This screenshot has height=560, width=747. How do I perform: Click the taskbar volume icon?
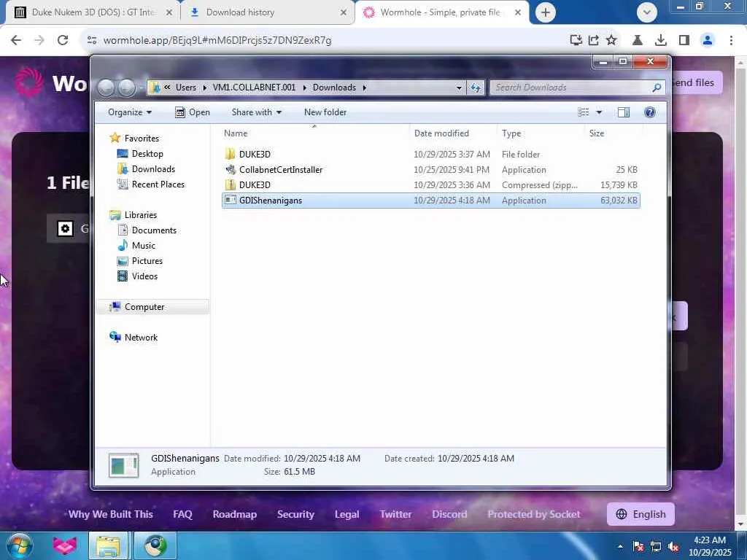click(673, 547)
